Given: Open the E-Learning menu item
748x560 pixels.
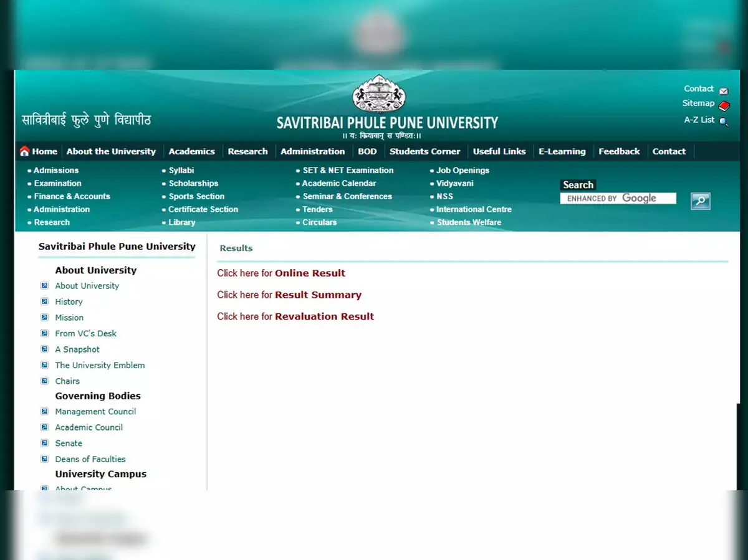Looking at the screenshot, I should (x=562, y=151).
